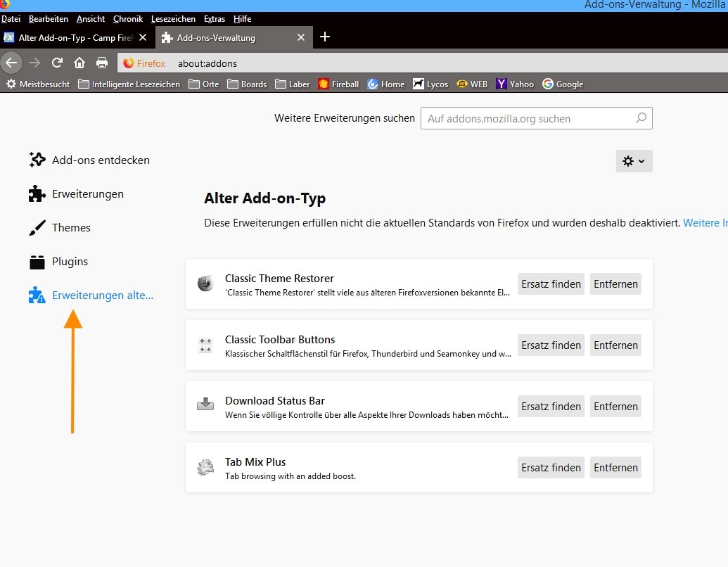Open the WEB bookmark
728x567 pixels.
(x=472, y=84)
